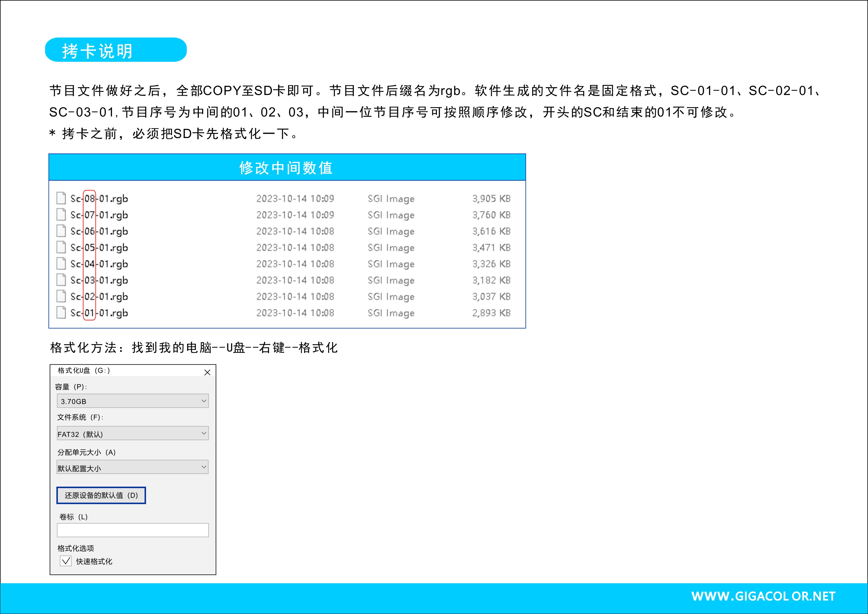Click the file icon of Sc-02-01.rgb
This screenshot has height=614, width=868.
coord(61,296)
